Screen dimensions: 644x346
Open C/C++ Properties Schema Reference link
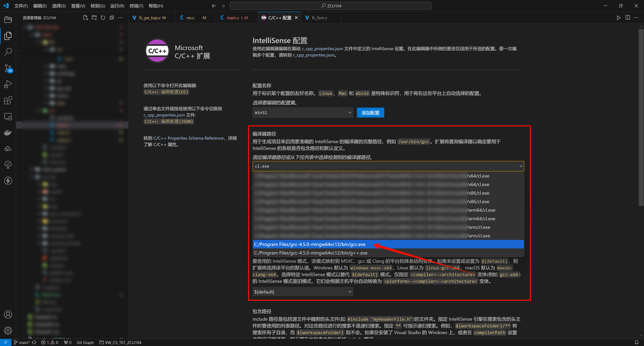pos(189,138)
